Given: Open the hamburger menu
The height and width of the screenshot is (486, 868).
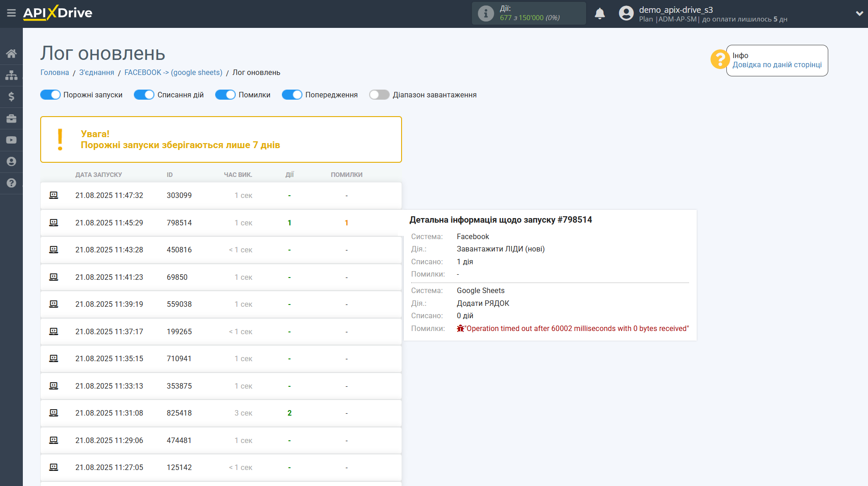Looking at the screenshot, I should pyautogui.click(x=11, y=13).
